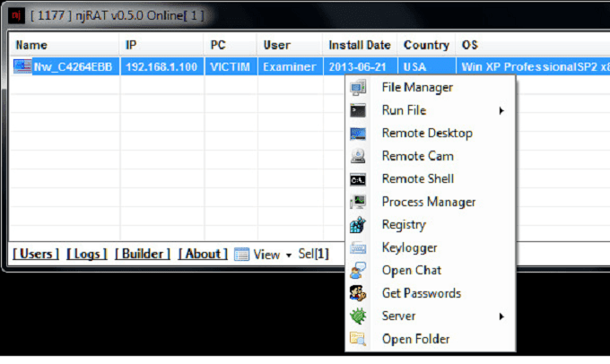Sort by the Install Date column header
610x364 pixels.
tap(361, 45)
